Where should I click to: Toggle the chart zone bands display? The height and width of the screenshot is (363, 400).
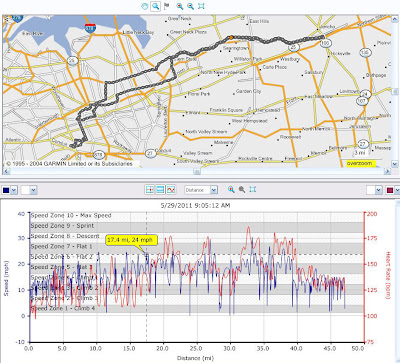(160, 190)
